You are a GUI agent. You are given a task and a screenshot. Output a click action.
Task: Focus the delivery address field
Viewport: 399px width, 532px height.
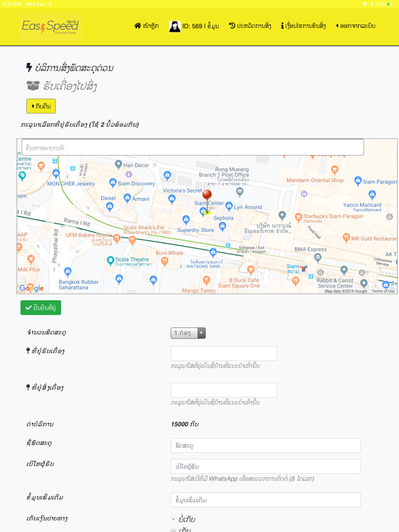(224, 390)
